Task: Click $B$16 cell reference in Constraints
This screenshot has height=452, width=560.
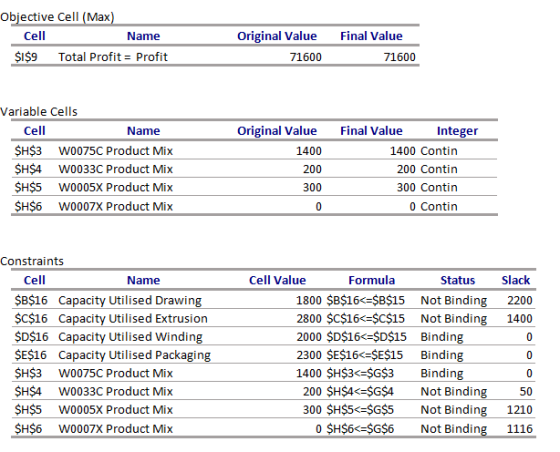Action: click(31, 301)
